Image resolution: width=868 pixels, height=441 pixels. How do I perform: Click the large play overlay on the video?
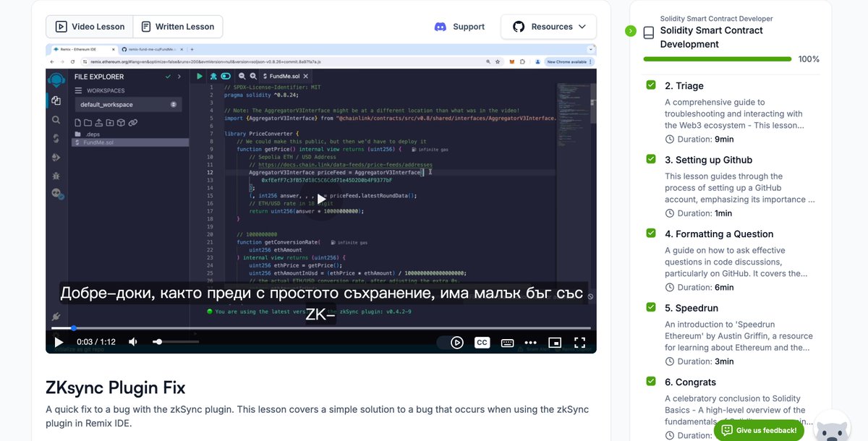pyautogui.click(x=321, y=199)
